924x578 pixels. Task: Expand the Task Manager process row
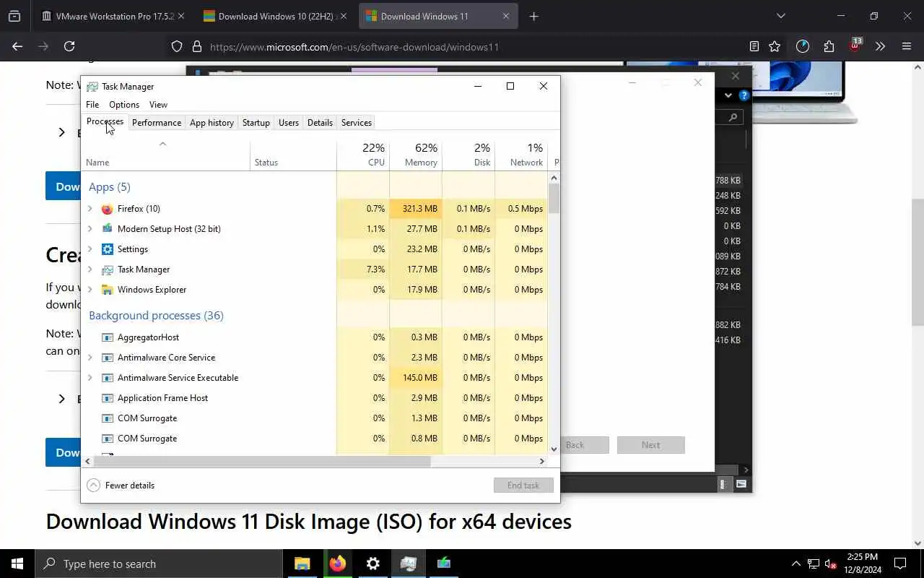[x=90, y=269]
